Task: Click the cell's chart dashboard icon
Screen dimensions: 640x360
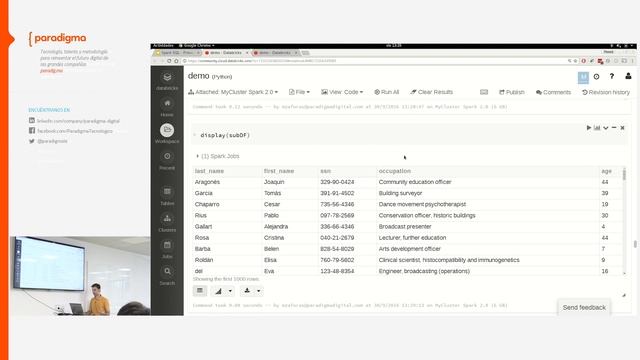Action: point(597,128)
